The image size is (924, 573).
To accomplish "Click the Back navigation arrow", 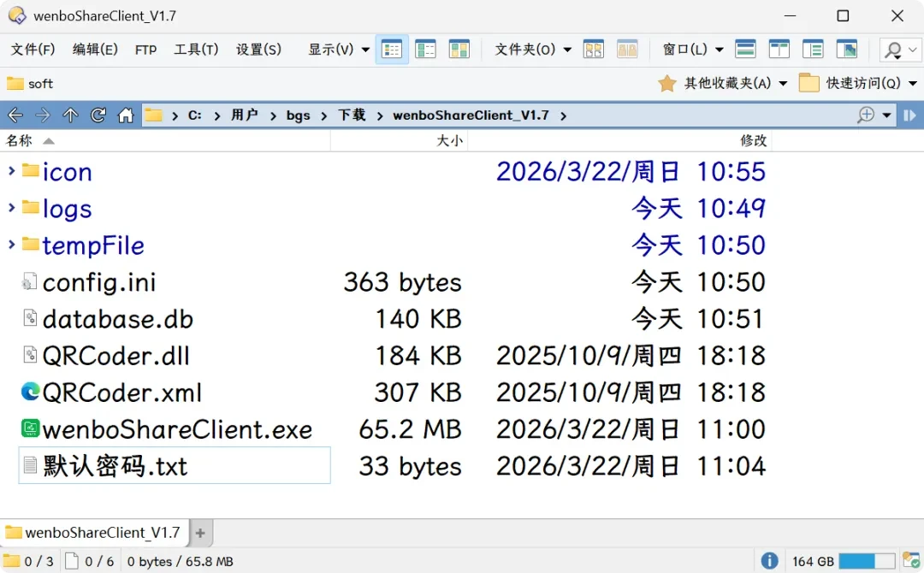I will 15,115.
